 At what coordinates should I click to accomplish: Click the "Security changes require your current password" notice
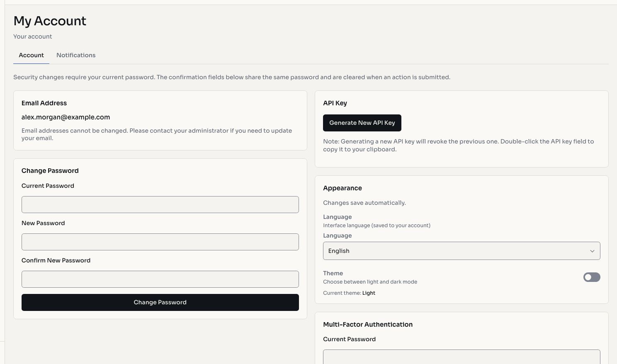point(232,77)
